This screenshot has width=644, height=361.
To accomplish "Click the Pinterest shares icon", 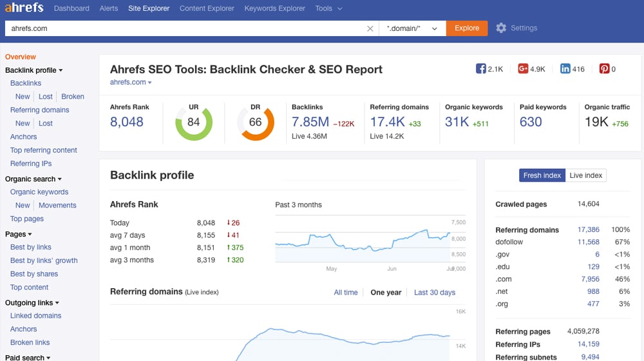I will pyautogui.click(x=604, y=69).
